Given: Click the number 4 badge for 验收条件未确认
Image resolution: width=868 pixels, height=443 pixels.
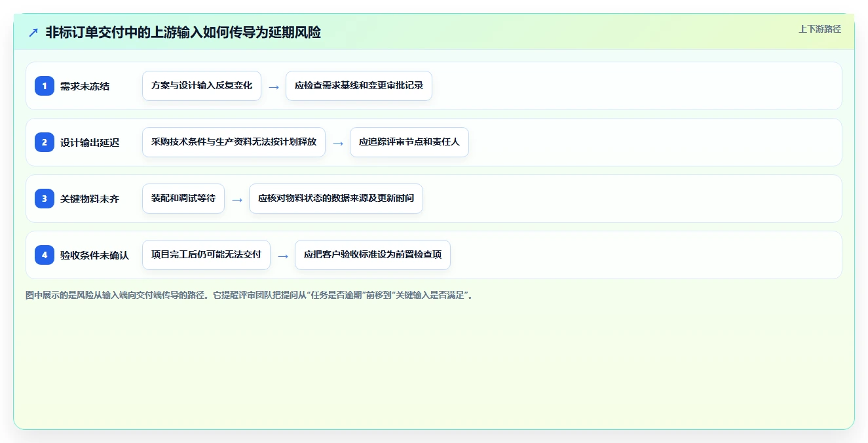Looking at the screenshot, I should pos(45,255).
